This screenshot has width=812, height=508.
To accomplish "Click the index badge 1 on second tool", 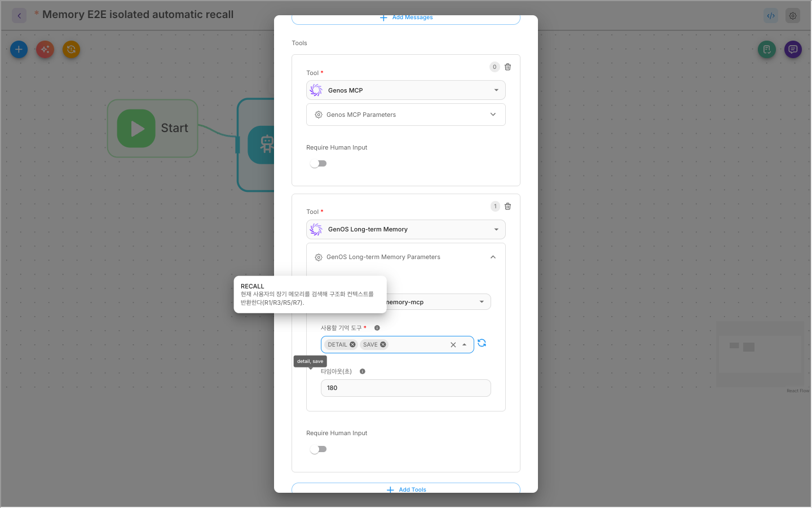I will click(495, 206).
